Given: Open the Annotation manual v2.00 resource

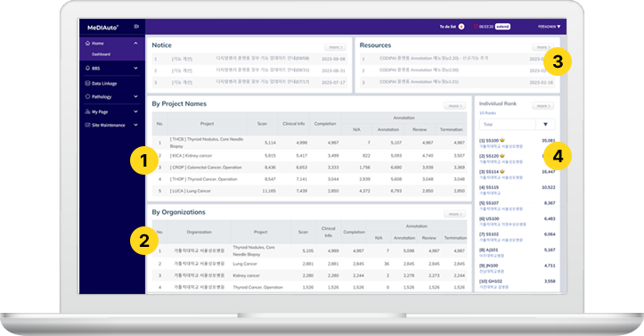Looking at the screenshot, I should (457, 70).
